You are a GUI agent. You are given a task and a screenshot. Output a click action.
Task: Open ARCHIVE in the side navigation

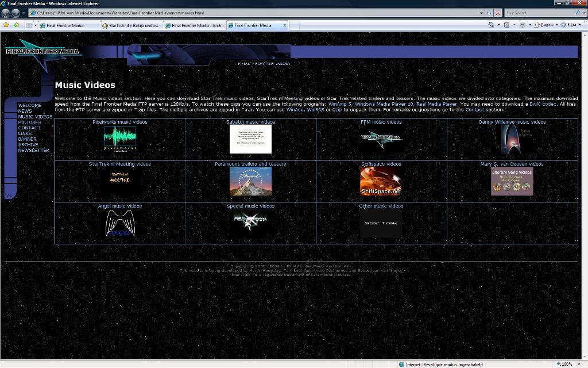click(x=28, y=144)
